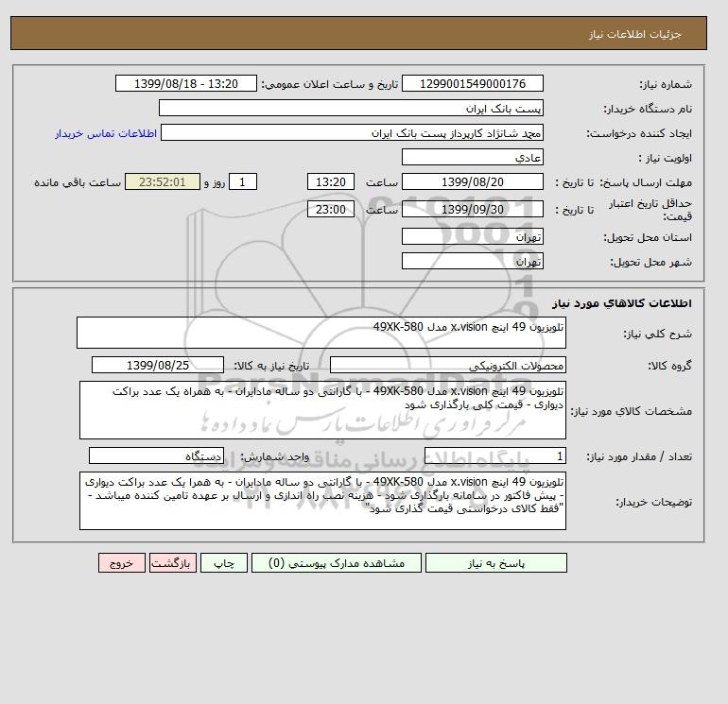This screenshot has height=704, width=728.
Task: Click the announcement date field 1399/08/18 - 13:20
Action: click(x=185, y=84)
